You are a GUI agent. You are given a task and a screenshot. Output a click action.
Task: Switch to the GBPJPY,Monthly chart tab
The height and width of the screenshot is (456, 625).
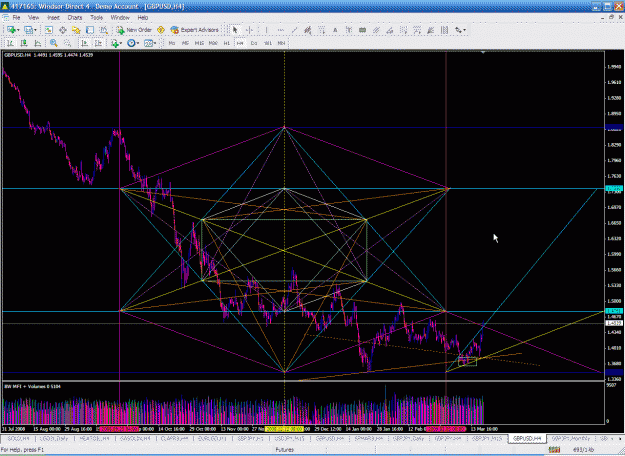(x=570, y=438)
